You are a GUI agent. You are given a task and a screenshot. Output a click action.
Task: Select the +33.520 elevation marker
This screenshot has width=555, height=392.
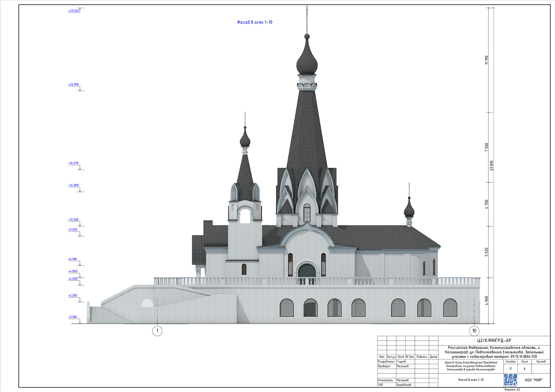(74, 11)
